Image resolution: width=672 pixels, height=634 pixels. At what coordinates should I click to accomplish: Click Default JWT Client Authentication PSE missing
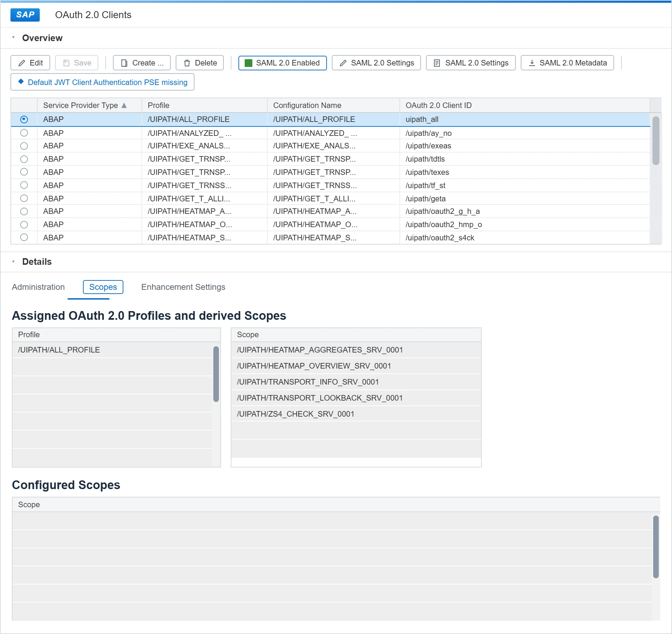tap(102, 82)
